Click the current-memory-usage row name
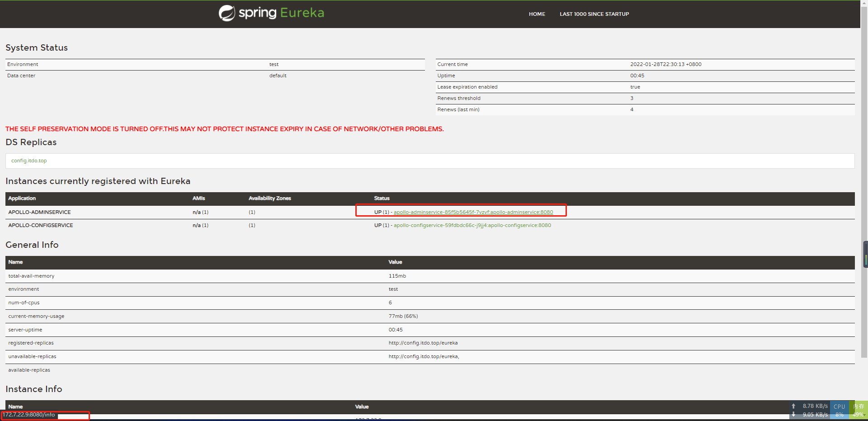The width and height of the screenshot is (868, 421). (x=36, y=316)
